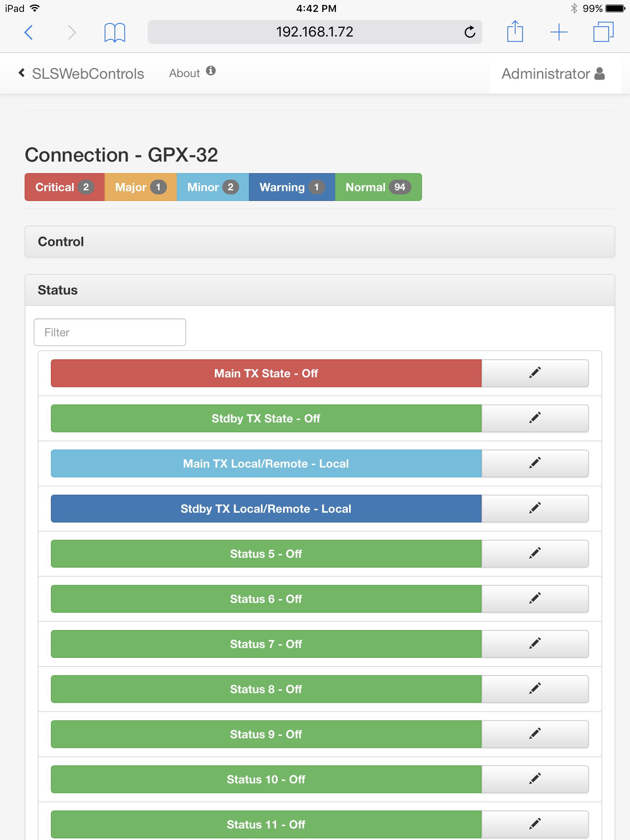This screenshot has width=630, height=840.
Task: Tap pencil icon beside Status 5
Action: [x=535, y=554]
